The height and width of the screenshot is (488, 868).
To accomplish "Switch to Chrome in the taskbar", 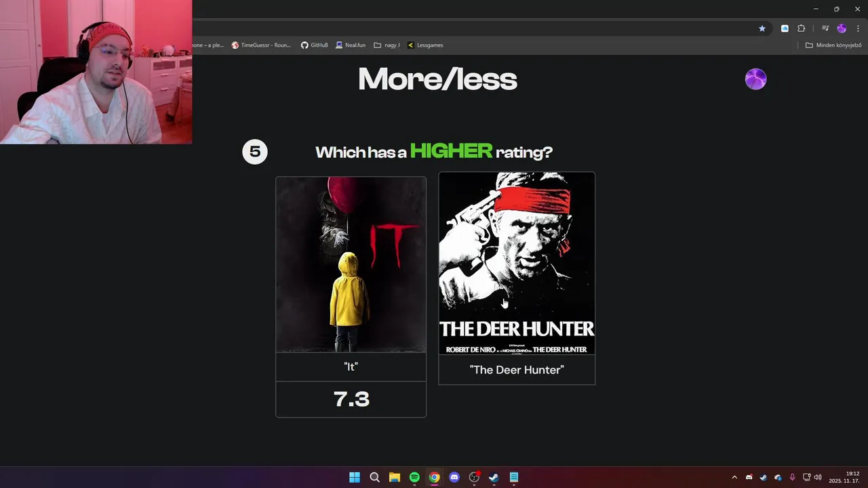I will point(434,477).
